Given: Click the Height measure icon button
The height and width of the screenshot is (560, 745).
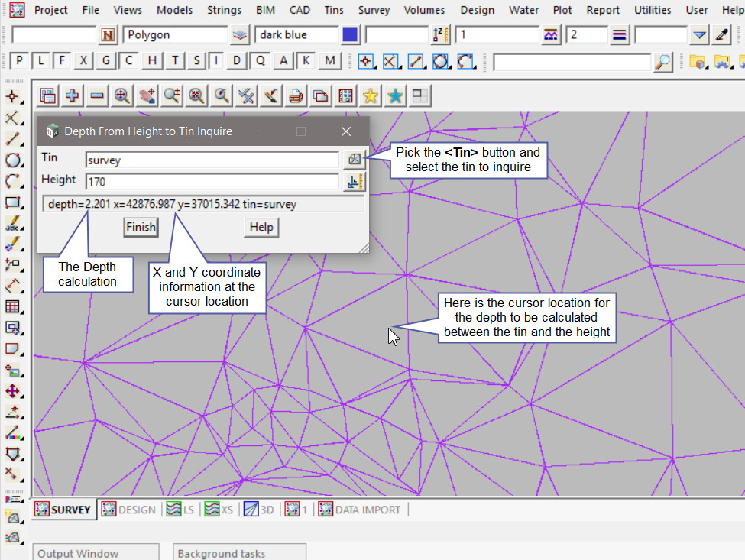Looking at the screenshot, I should [355, 182].
